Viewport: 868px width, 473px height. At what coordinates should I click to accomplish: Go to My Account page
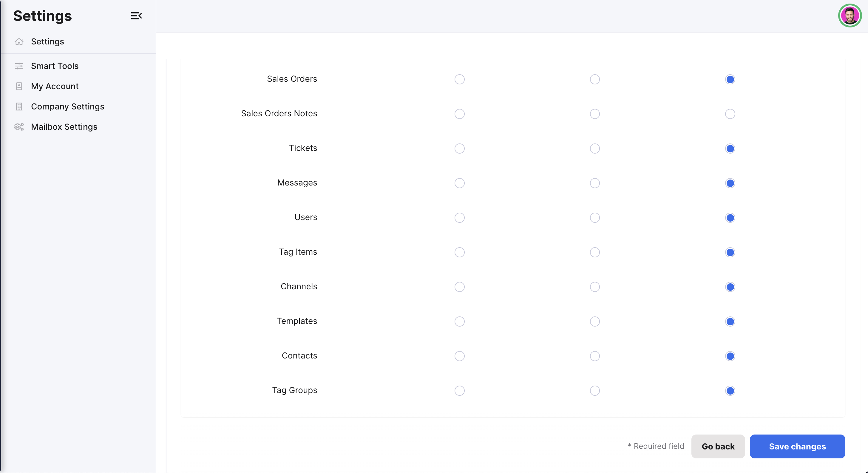[x=55, y=86]
